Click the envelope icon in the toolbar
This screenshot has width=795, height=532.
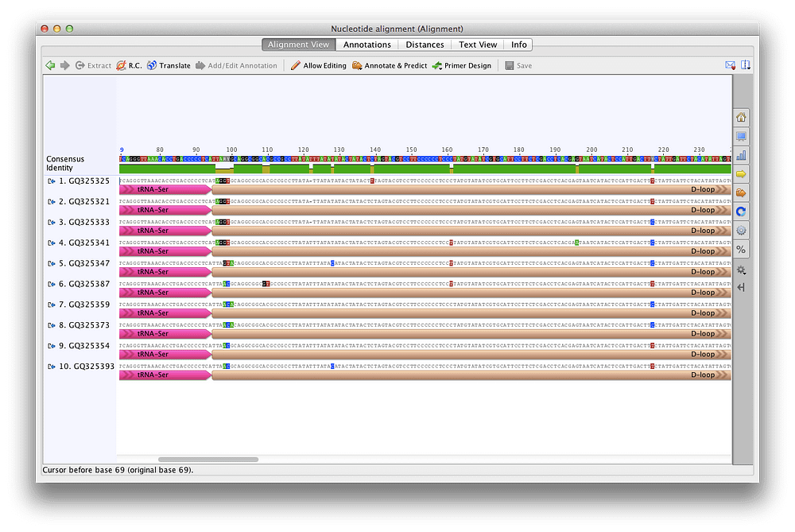click(730, 65)
